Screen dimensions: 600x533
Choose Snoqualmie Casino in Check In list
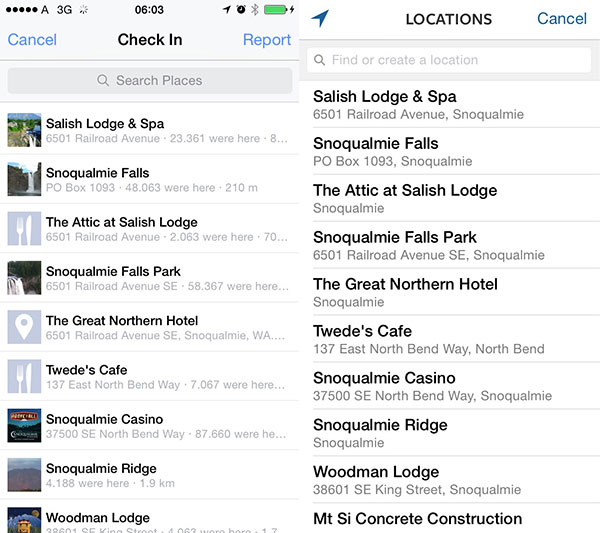[149, 425]
